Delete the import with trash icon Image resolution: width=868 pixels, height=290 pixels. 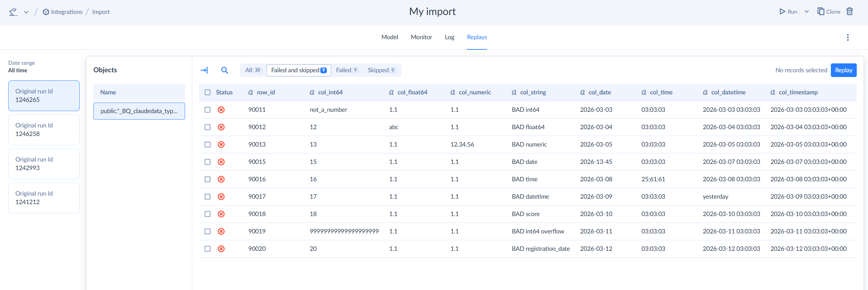(x=850, y=12)
